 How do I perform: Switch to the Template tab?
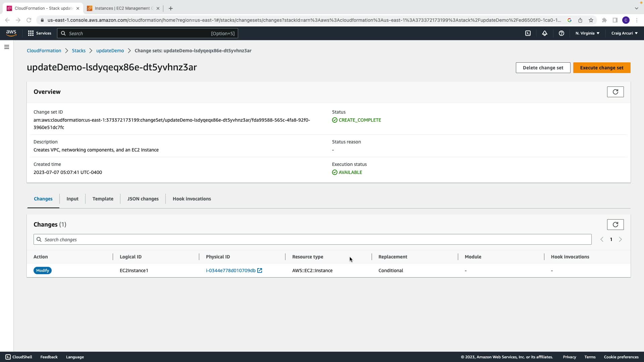point(103,199)
